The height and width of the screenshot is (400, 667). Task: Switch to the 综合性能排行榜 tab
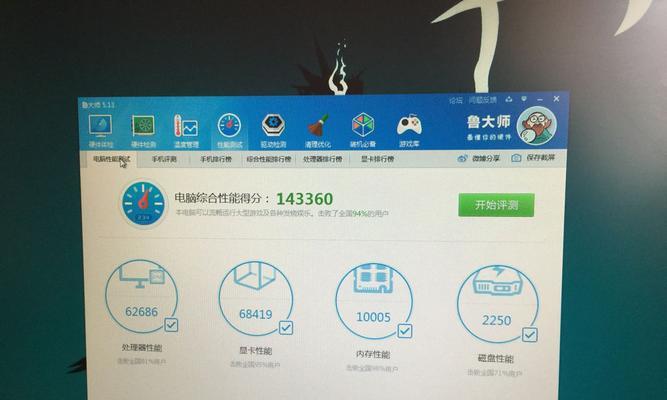pos(269,159)
